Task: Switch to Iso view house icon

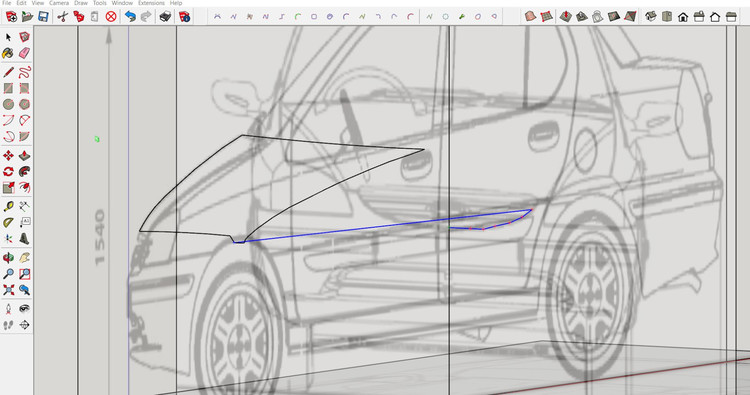Action: (651, 17)
